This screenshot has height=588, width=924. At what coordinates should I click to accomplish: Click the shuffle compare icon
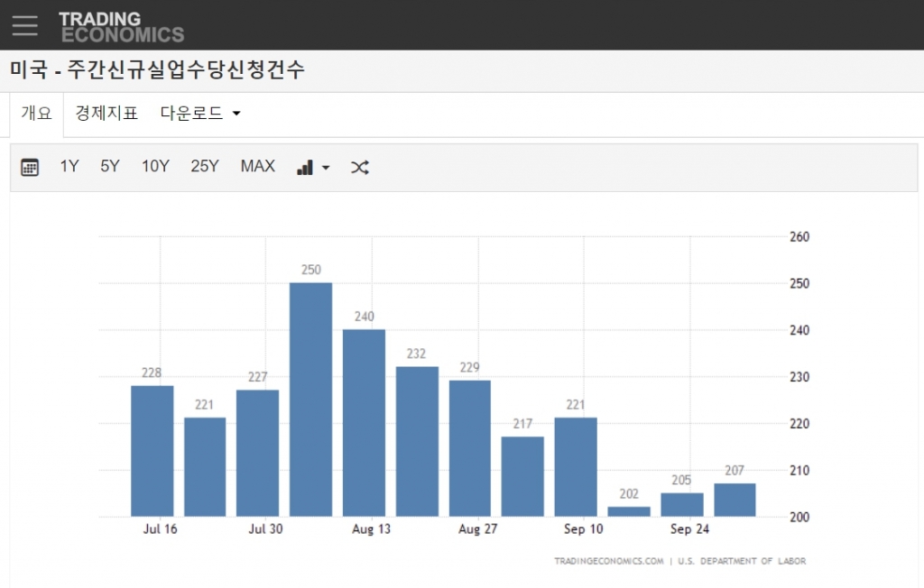click(x=359, y=167)
